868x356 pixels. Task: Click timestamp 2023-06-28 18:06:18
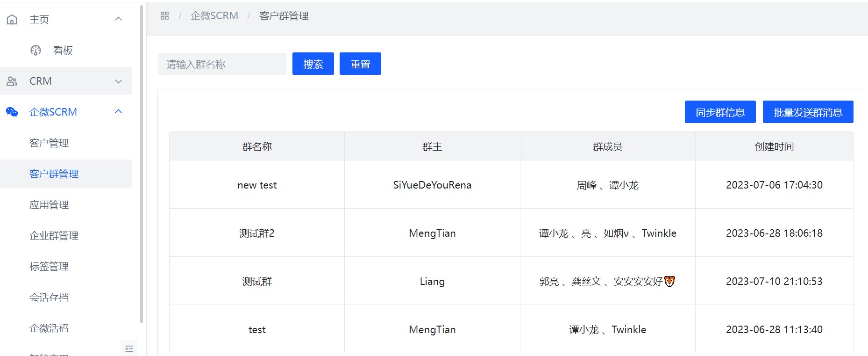774,233
